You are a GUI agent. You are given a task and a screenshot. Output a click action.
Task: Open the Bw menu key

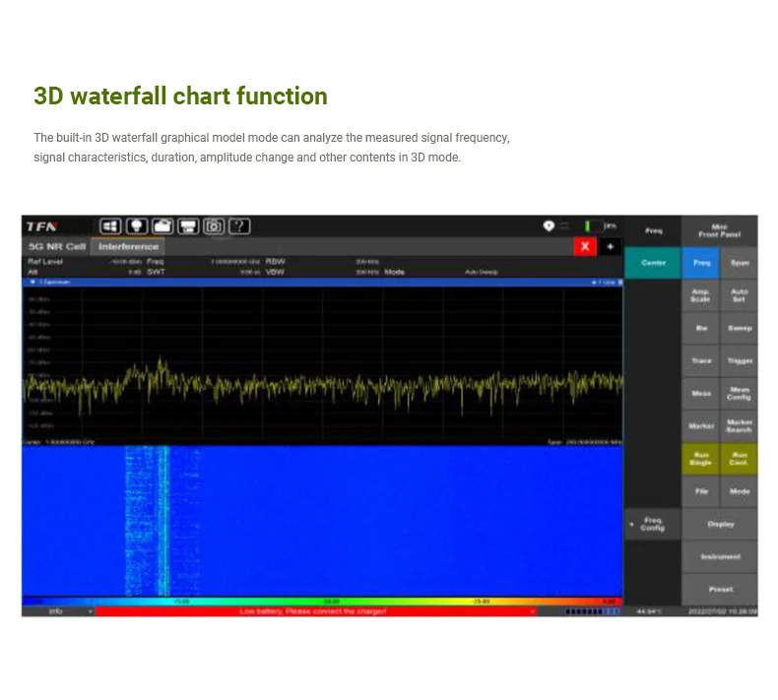(701, 328)
